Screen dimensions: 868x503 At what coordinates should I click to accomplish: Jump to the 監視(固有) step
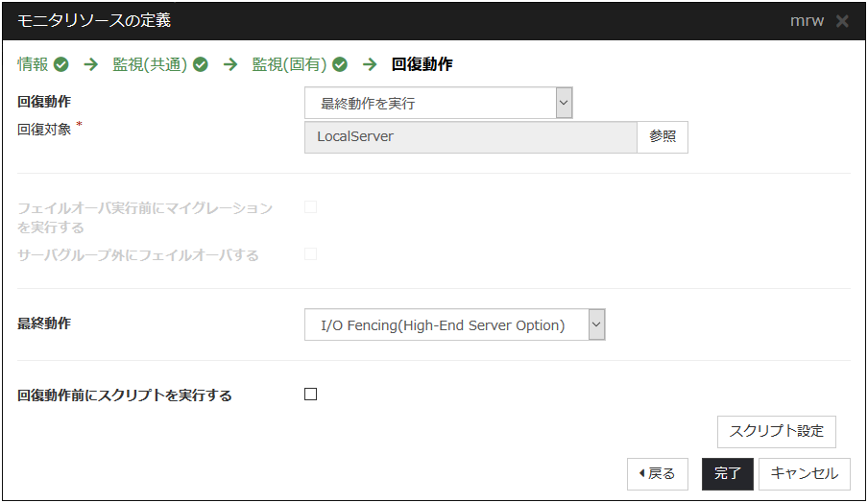pyautogui.click(x=289, y=65)
